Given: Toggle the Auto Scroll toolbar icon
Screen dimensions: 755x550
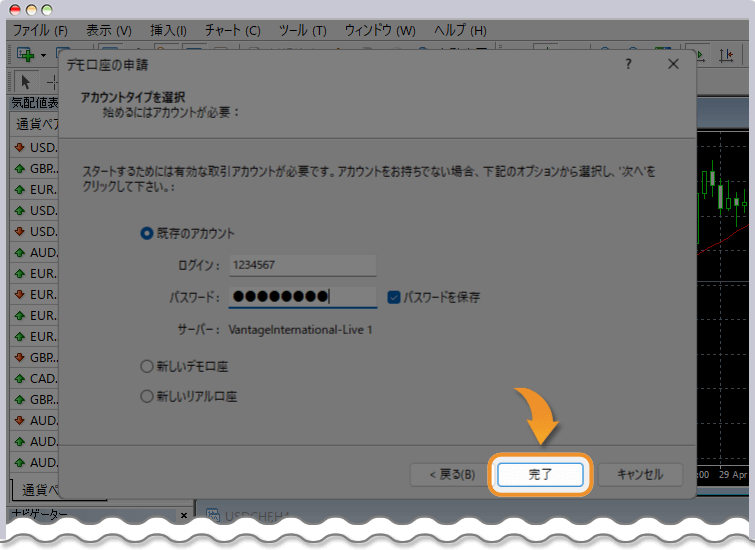Looking at the screenshot, I should (x=701, y=56).
